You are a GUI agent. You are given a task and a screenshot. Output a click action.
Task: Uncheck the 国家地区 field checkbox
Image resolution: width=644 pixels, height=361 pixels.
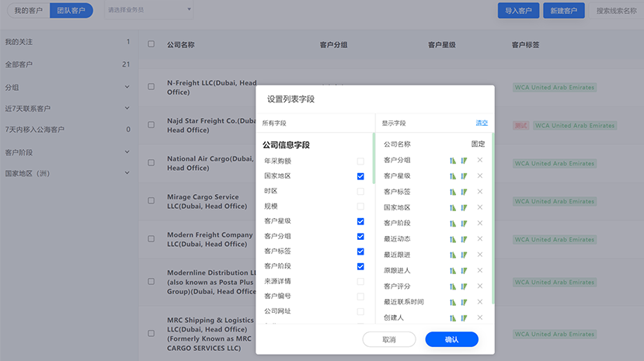[360, 176]
